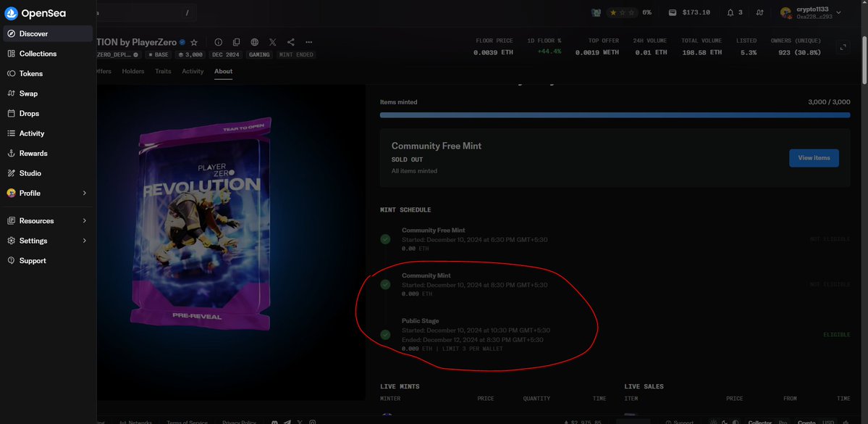Click the crypto1133 profile avatar
Image resolution: width=868 pixels, height=424 pixels.
pyautogui.click(x=785, y=13)
